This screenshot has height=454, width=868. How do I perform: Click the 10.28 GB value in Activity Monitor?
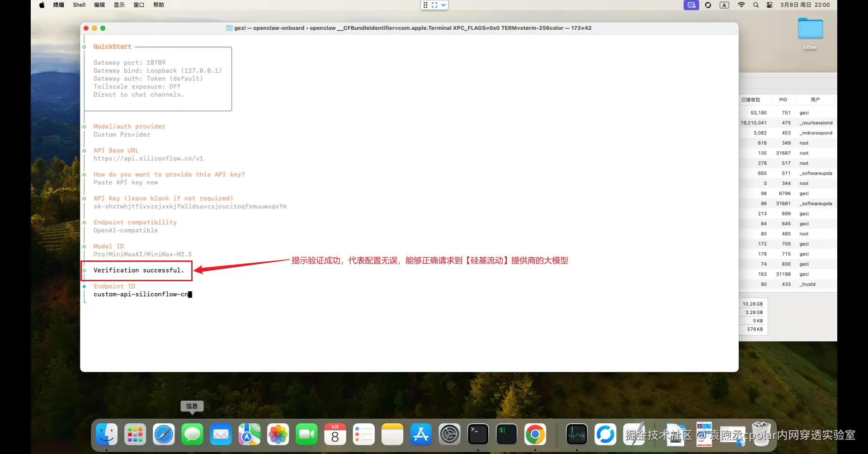[x=752, y=304]
